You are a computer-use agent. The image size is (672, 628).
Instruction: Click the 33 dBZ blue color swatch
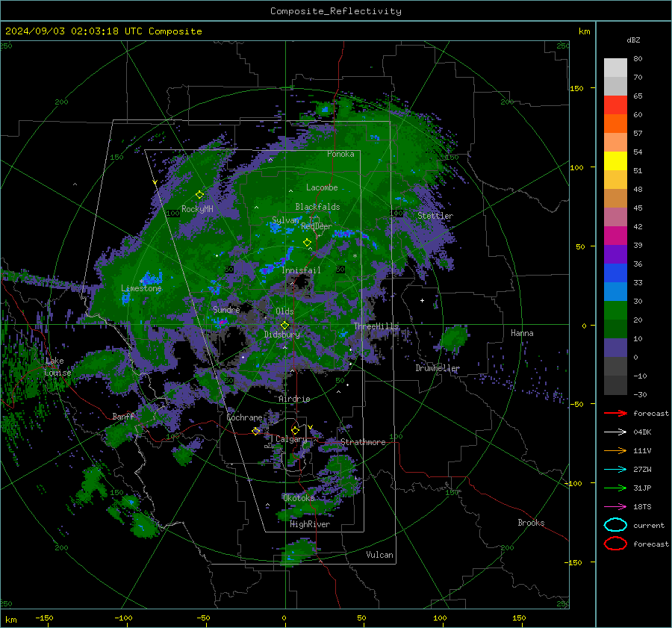(615, 273)
